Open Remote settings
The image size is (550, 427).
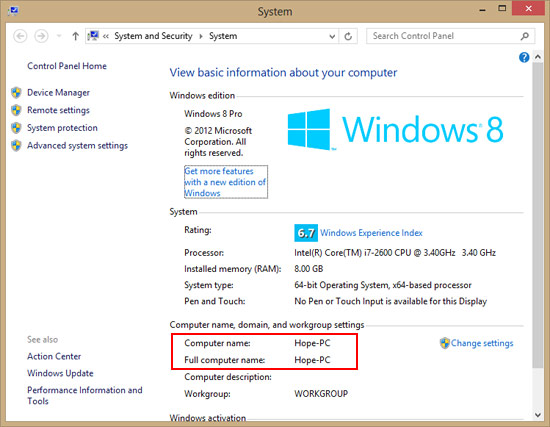point(58,110)
